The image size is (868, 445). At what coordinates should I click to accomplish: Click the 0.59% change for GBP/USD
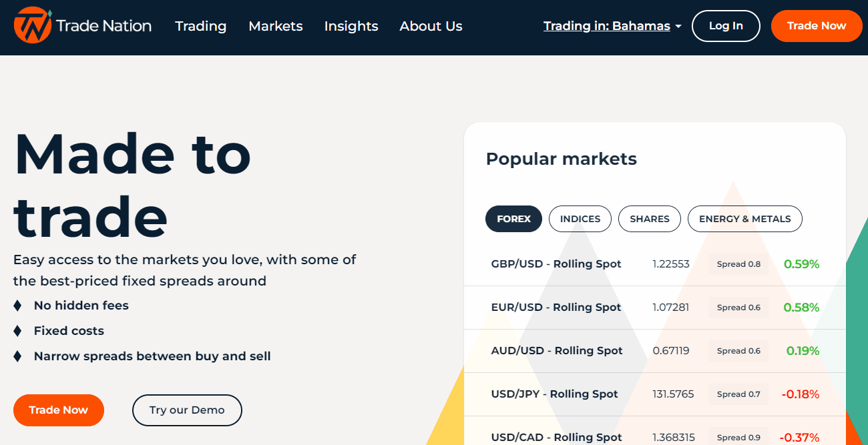tap(801, 264)
